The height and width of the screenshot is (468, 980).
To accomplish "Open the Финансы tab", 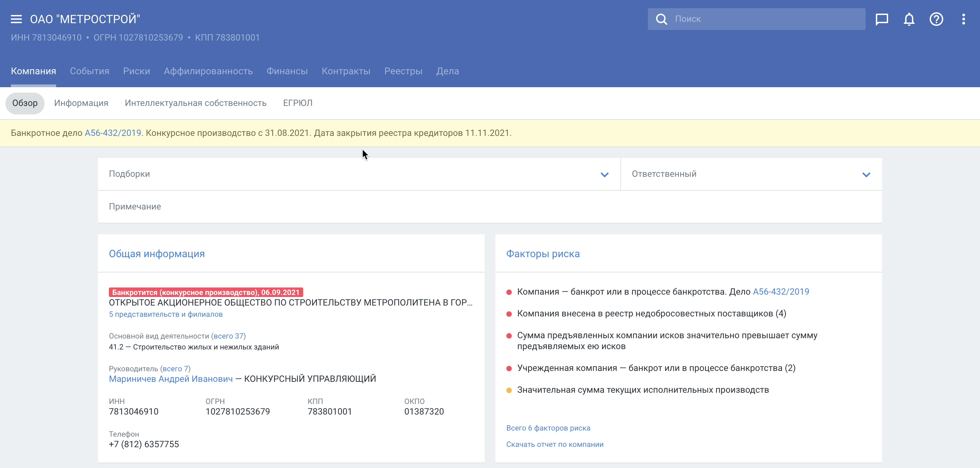I will [x=287, y=71].
